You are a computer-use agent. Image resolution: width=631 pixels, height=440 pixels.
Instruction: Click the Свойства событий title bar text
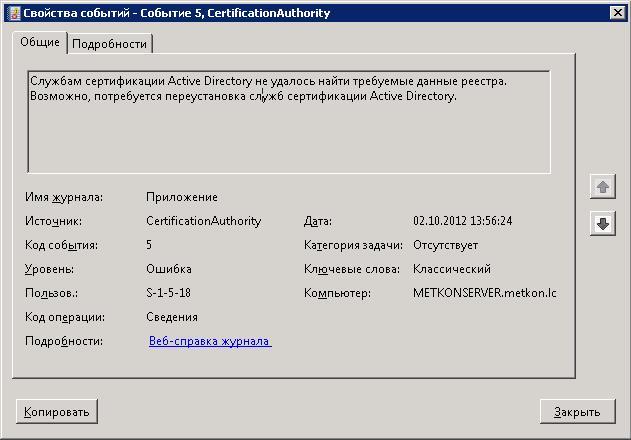[175, 13]
